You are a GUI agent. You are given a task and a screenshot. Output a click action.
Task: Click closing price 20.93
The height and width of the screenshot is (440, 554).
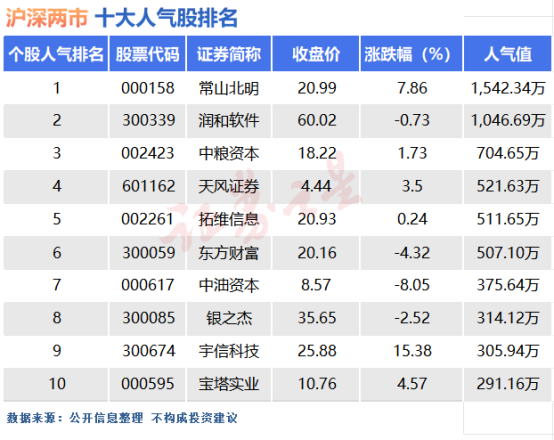pos(317,219)
